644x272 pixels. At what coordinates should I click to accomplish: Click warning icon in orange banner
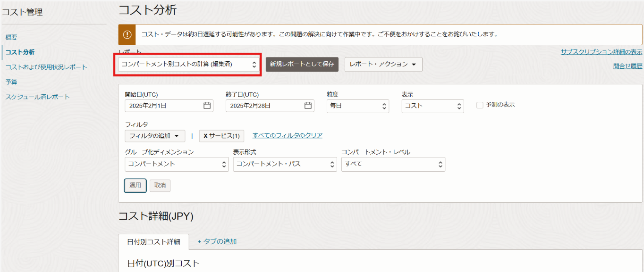pos(127,34)
